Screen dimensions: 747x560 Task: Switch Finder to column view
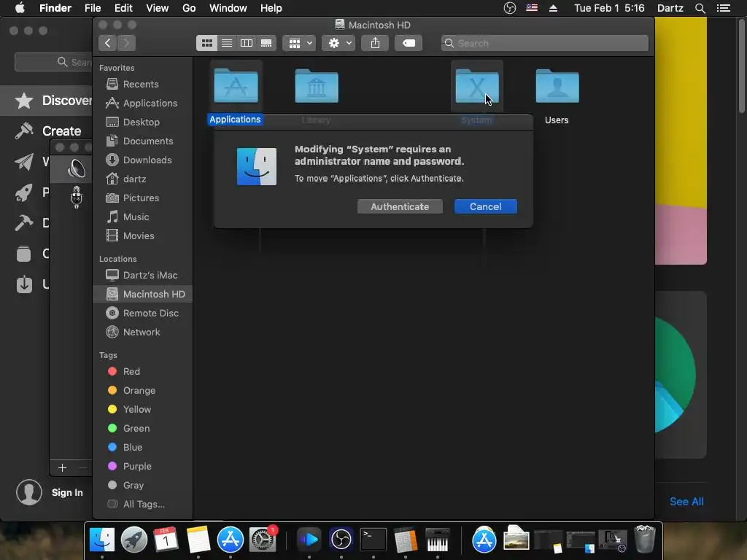(247, 43)
